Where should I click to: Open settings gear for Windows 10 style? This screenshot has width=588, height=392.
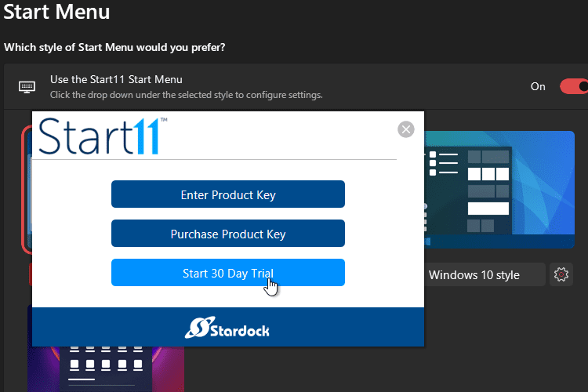point(561,274)
